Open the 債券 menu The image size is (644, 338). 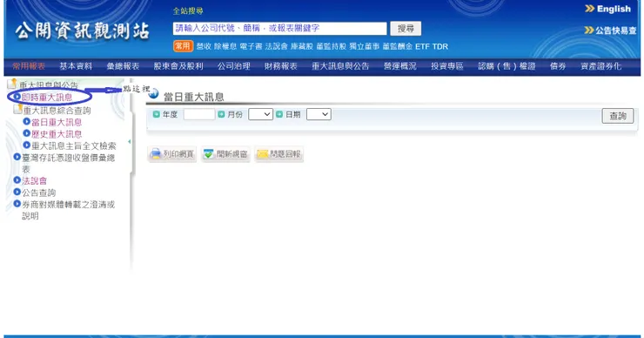click(558, 66)
